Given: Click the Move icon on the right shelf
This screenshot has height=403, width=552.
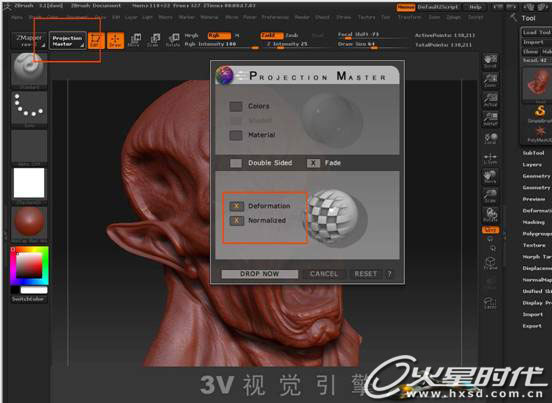Looking at the screenshot, I should (x=490, y=177).
